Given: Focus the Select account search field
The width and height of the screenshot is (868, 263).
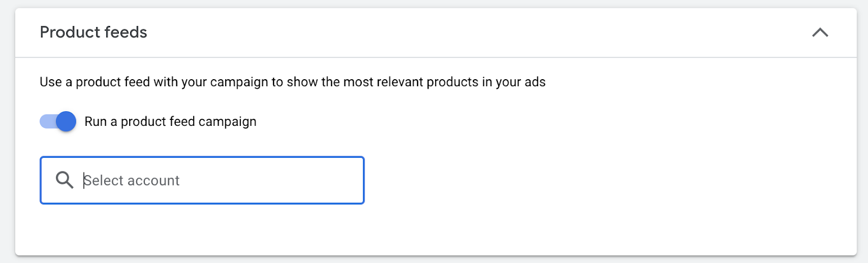Looking at the screenshot, I should click(x=202, y=180).
